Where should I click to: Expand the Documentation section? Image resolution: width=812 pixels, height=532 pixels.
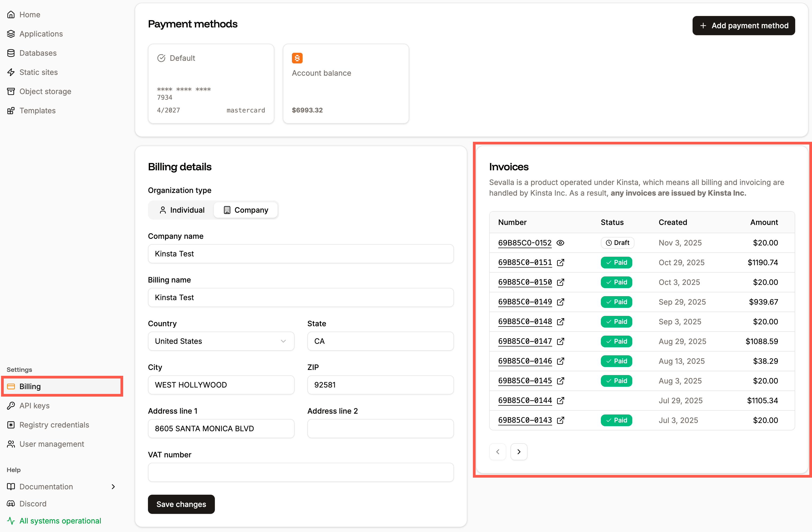[x=113, y=487]
